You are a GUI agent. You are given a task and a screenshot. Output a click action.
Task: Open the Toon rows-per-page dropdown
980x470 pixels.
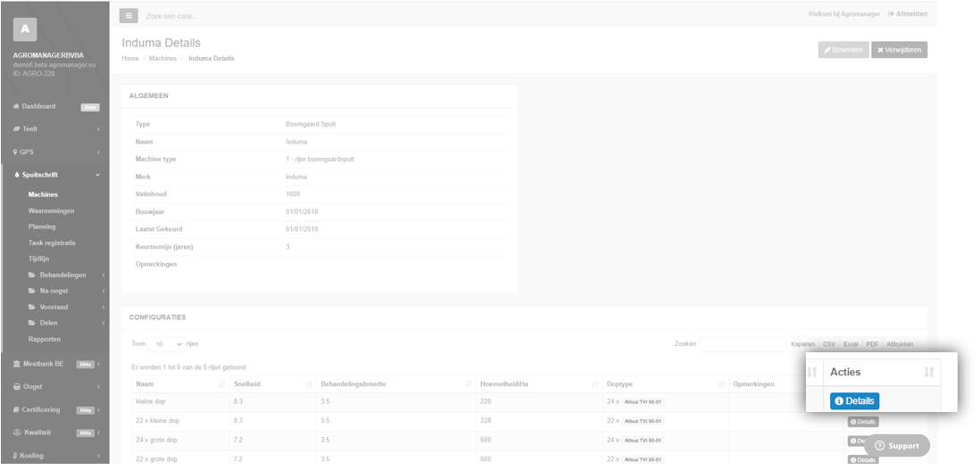coord(166,344)
